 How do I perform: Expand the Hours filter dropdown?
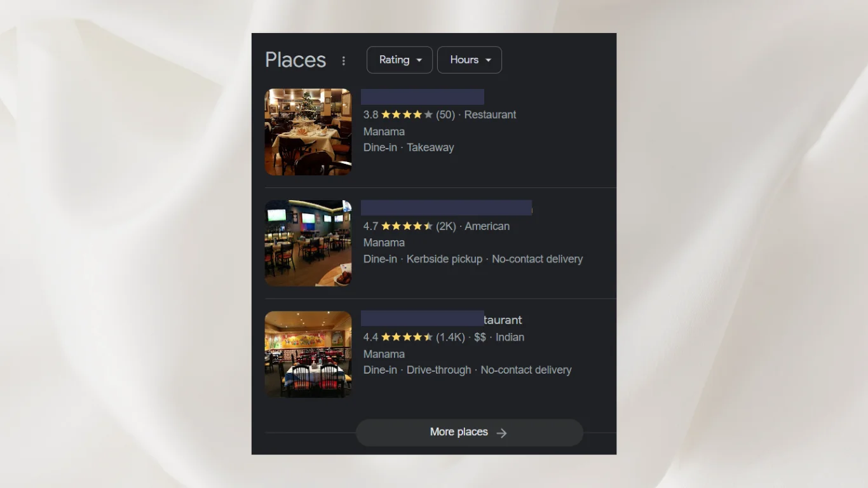pos(470,60)
